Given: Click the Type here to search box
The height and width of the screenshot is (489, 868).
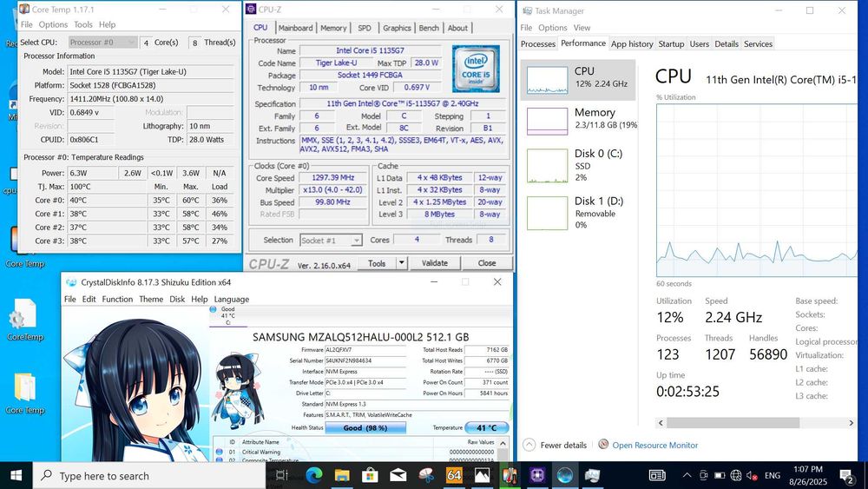Looking at the screenshot, I should click(149, 475).
